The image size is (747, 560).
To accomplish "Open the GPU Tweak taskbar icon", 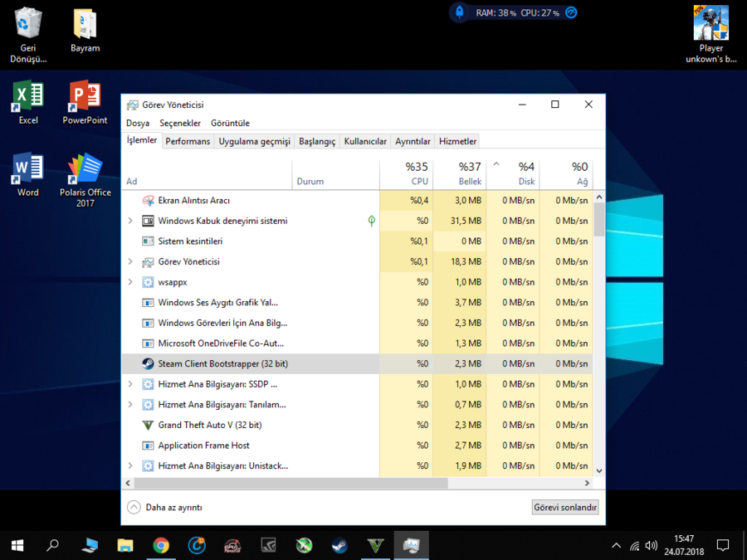I will coord(232,545).
